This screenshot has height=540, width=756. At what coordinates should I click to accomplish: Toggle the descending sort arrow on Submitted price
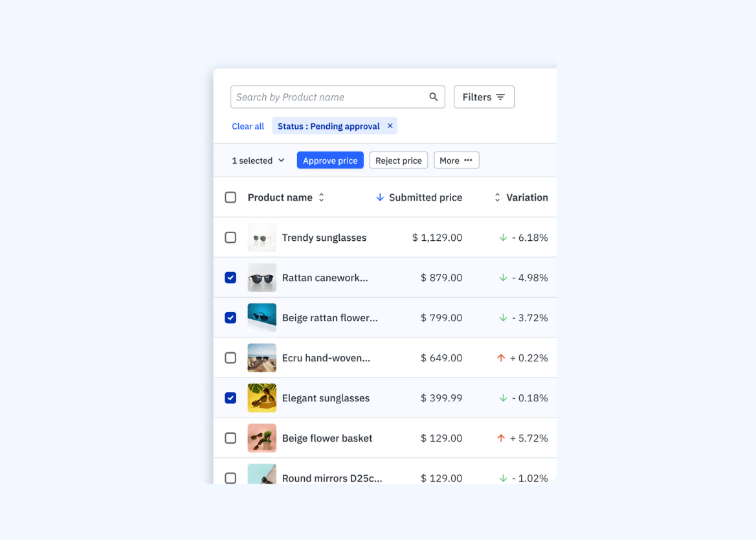[380, 197]
